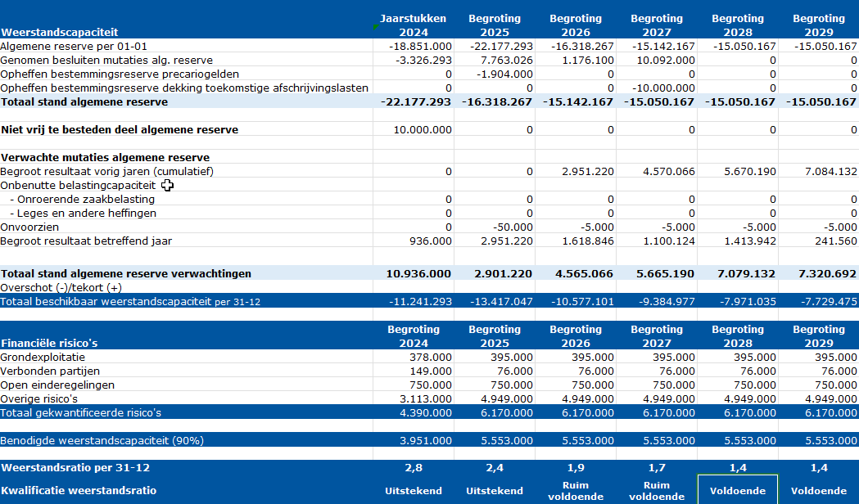Screen dimensions: 859x504
Task: Click Niet vrij te besteden deel label
Action: 120,130
